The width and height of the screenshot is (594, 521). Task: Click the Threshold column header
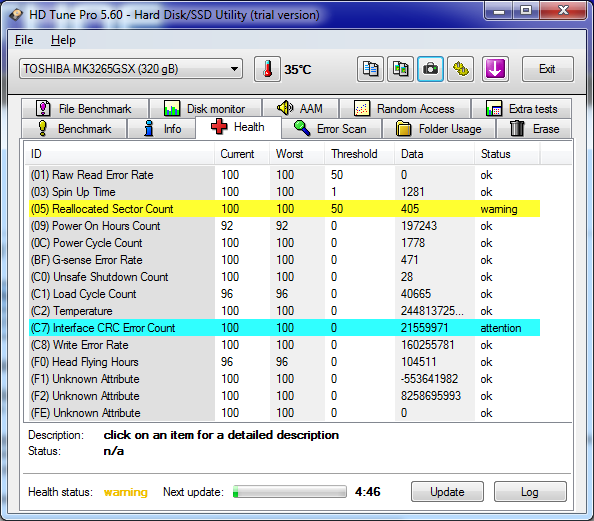click(x=359, y=154)
